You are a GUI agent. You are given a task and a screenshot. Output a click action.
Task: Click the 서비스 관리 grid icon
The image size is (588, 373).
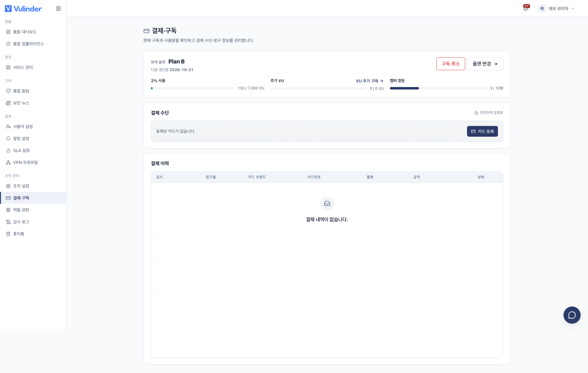(x=8, y=67)
